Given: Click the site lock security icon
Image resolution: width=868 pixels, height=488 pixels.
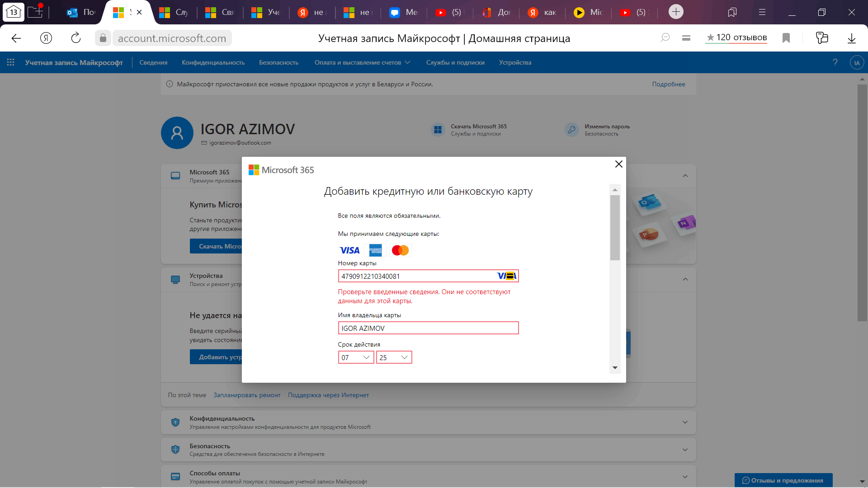Looking at the screenshot, I should (103, 38).
